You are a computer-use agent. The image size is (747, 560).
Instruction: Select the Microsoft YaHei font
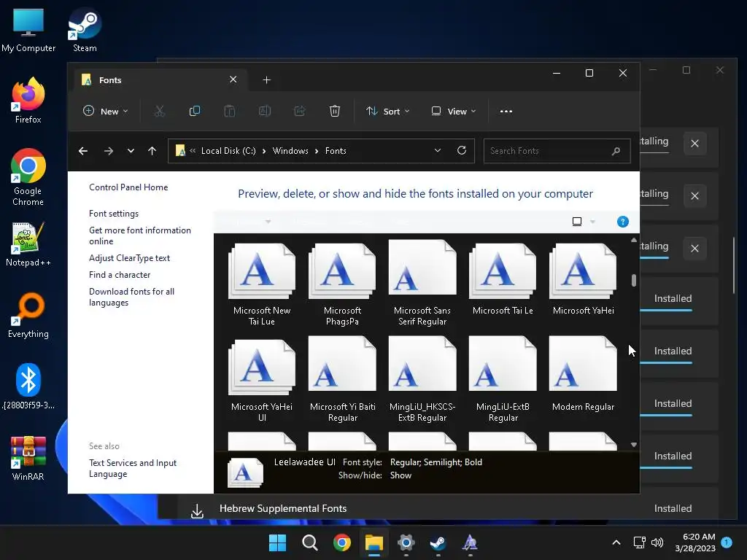click(x=583, y=280)
